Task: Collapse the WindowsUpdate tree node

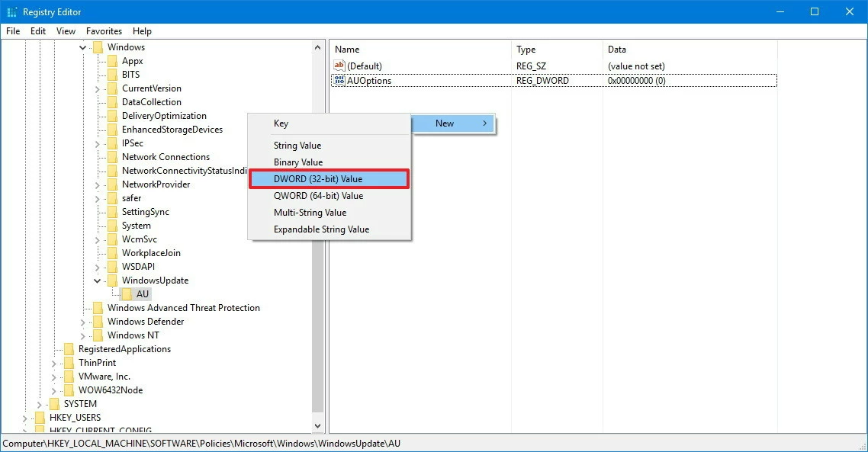Action: pos(97,280)
